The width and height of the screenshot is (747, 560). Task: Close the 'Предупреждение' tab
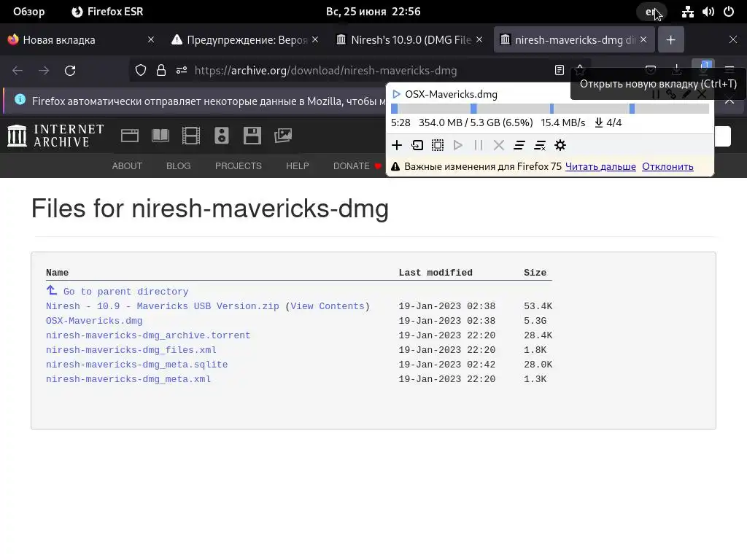pyautogui.click(x=315, y=40)
